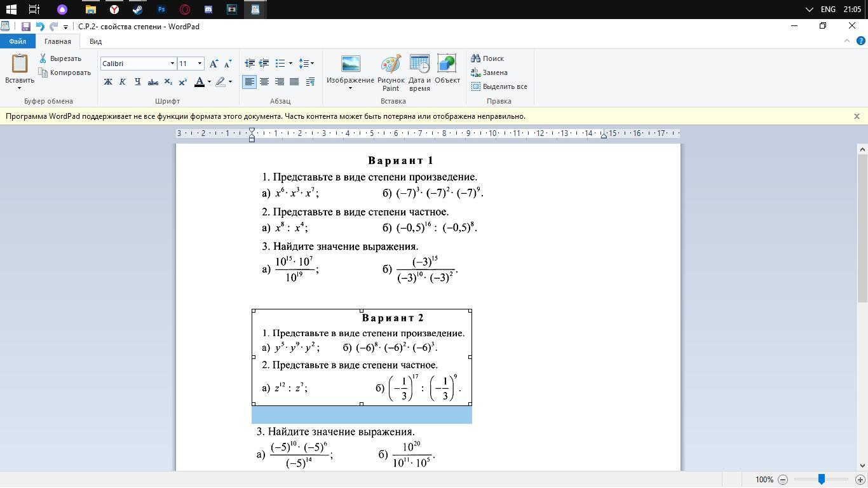Viewport: 868px width, 488px height.
Task: Click the Save icon in quick access toolbar
Action: [x=26, y=27]
